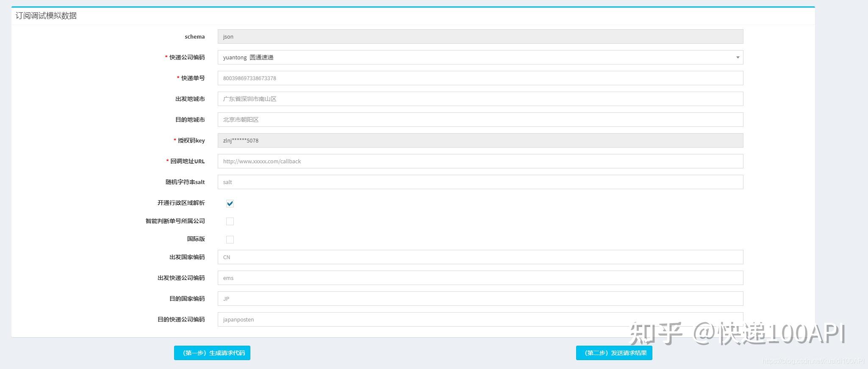Tick the 国际版 checkbox
Viewport: 868px width, 369px height.
coord(230,240)
